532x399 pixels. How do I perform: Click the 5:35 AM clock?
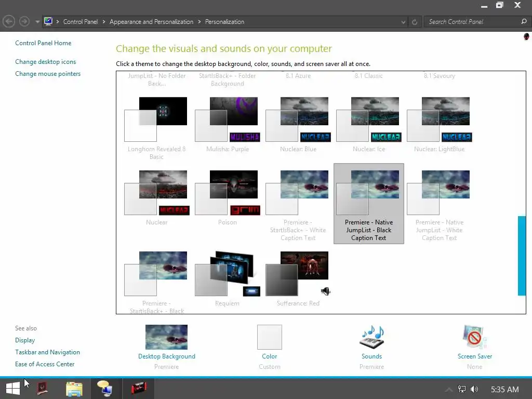coord(505,390)
